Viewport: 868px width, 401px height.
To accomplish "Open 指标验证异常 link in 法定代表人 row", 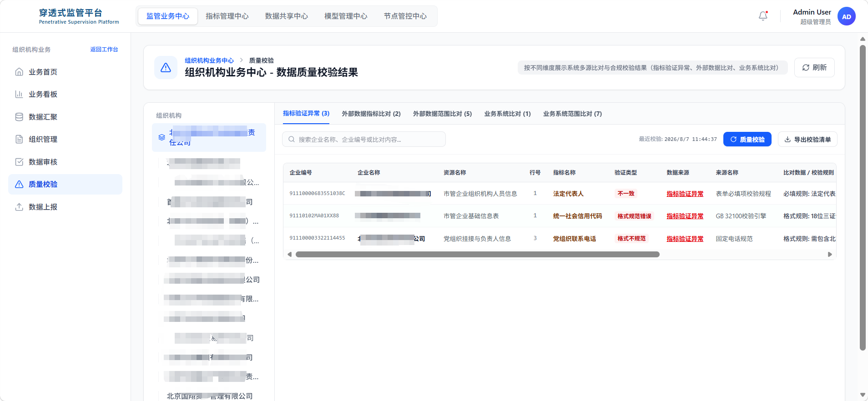I will click(685, 194).
